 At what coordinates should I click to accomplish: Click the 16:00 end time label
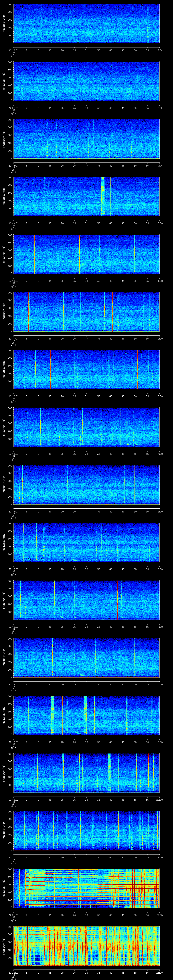(x=159, y=569)
